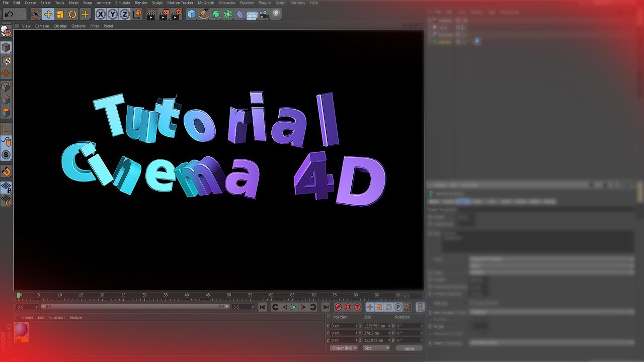644x362 pixels.
Task: Jump to the end of animation
Action: (x=326, y=307)
